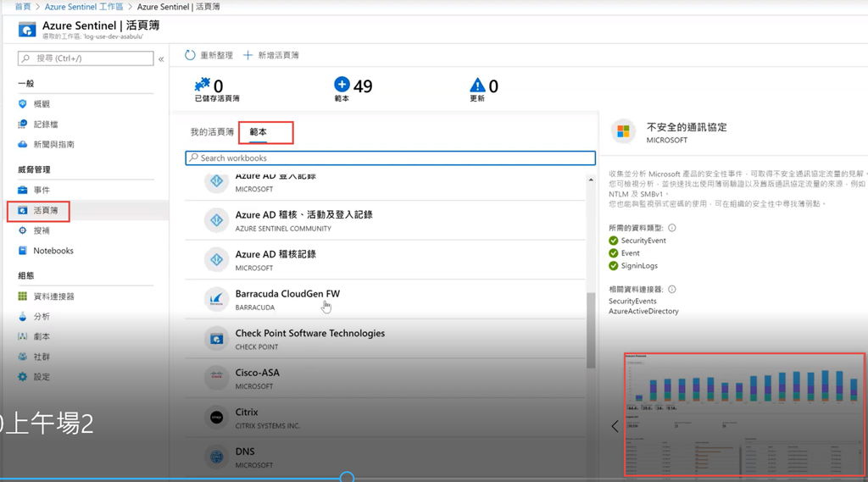Click the 更新 updates warning icon

(477, 86)
